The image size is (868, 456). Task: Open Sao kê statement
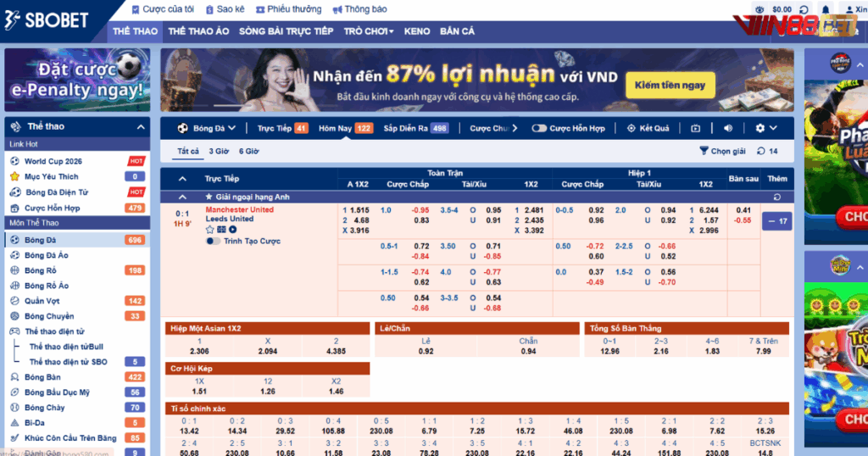click(x=225, y=9)
